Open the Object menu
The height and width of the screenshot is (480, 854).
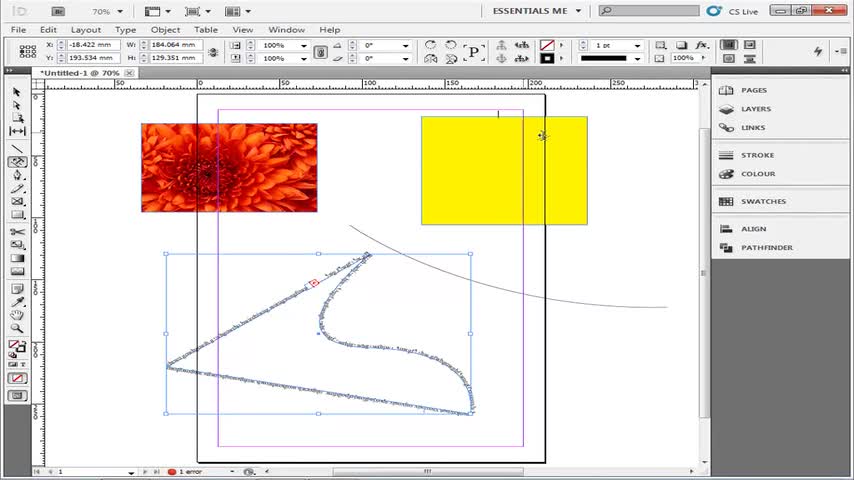point(165,30)
